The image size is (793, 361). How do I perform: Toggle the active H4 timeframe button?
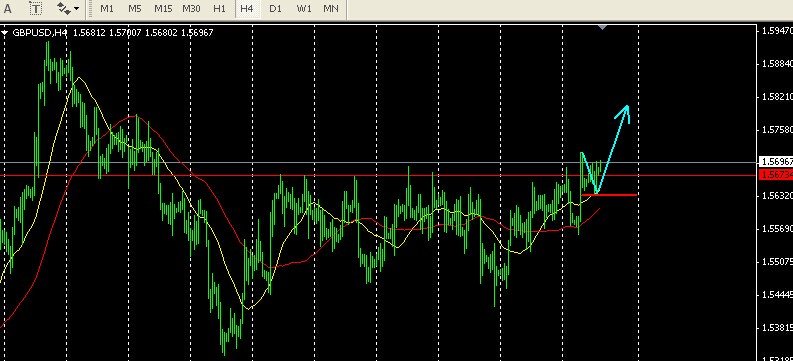tap(247, 9)
